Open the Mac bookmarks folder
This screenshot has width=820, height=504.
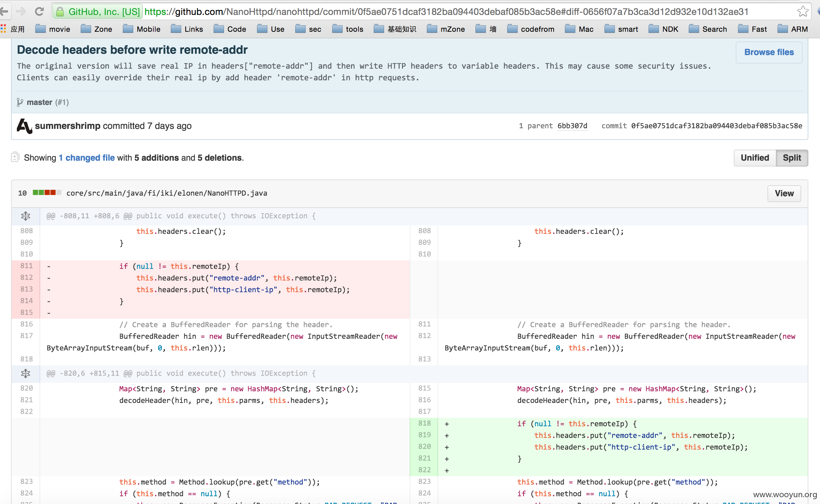(x=579, y=29)
